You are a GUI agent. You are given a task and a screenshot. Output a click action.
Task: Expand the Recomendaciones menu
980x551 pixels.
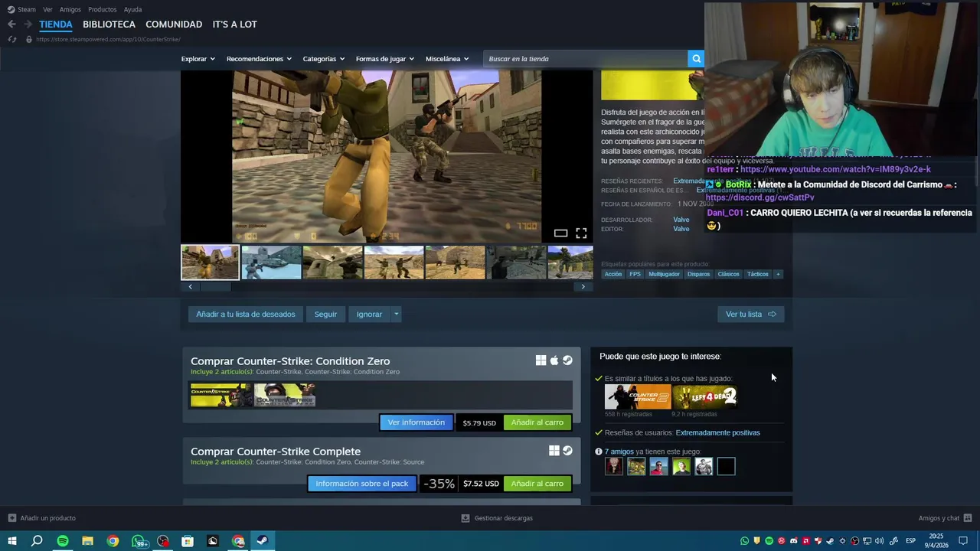259,59
